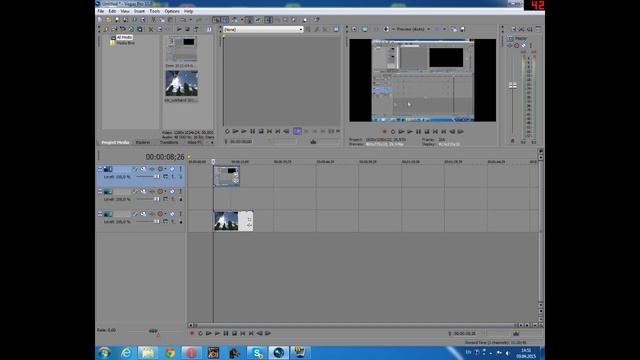640x360 pixels.
Task: Open the Undo history dropdown arrow
Action: pos(191,20)
